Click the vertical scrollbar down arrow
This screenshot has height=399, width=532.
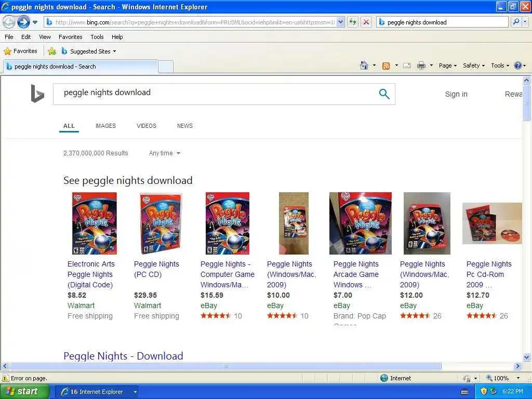coord(527,357)
